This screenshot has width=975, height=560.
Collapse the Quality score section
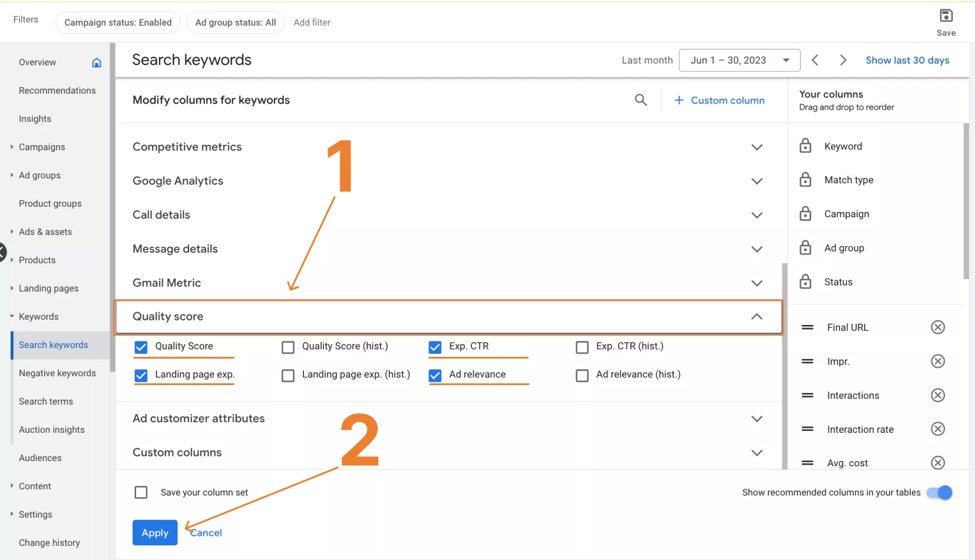pos(756,317)
